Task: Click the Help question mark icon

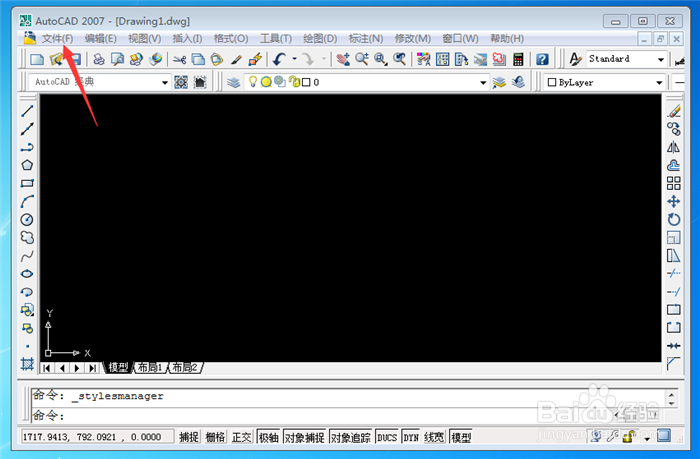Action: pos(542,59)
